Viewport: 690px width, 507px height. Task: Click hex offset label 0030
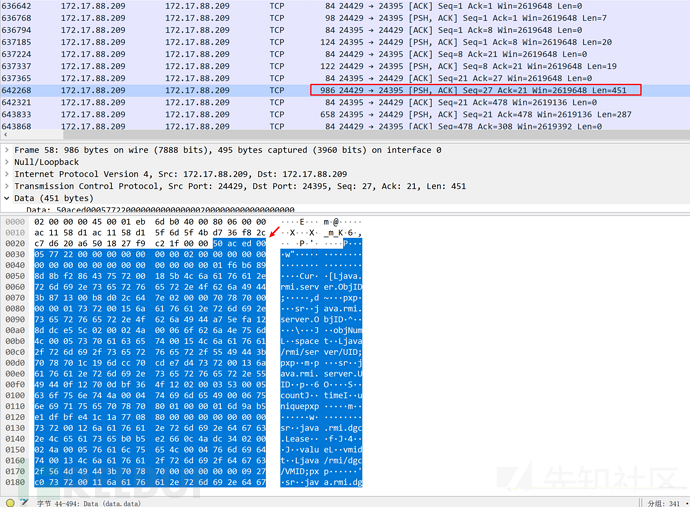(x=15, y=254)
